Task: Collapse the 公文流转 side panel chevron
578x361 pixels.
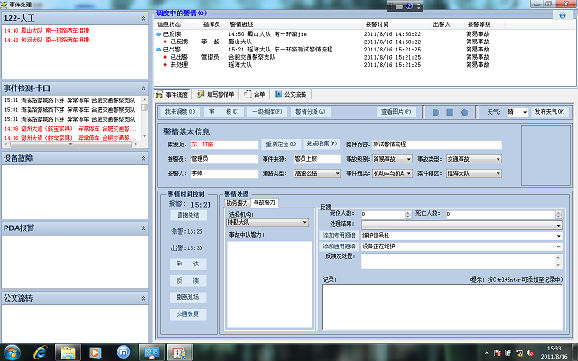Action: [143, 298]
